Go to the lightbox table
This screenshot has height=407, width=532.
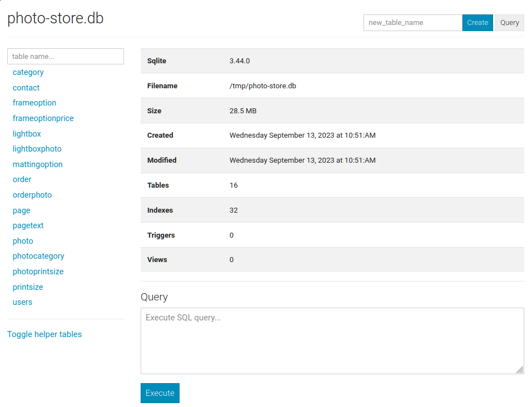pos(27,134)
